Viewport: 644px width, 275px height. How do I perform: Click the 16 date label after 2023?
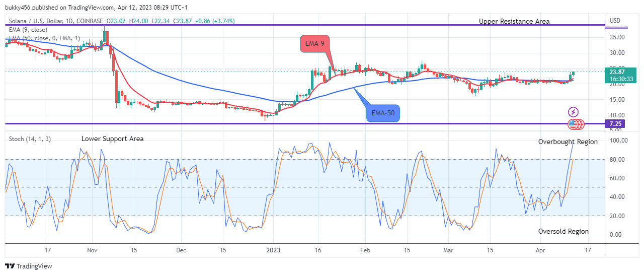tap(318, 250)
